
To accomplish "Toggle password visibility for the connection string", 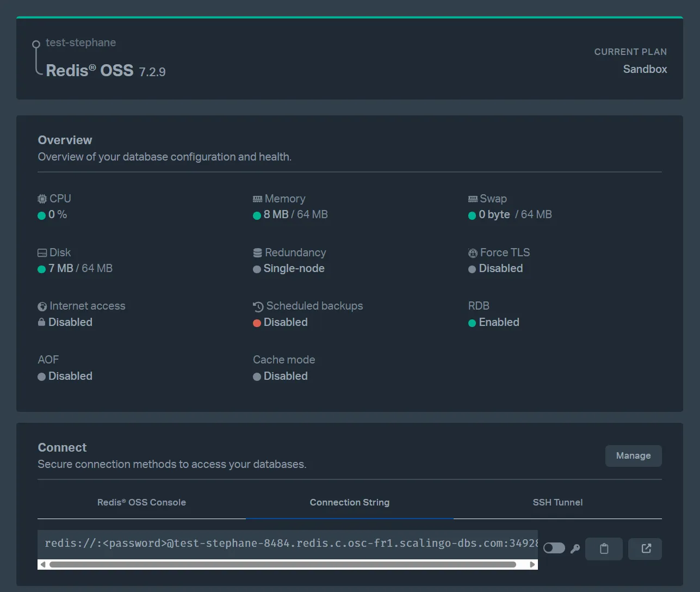I will pyautogui.click(x=553, y=548).
